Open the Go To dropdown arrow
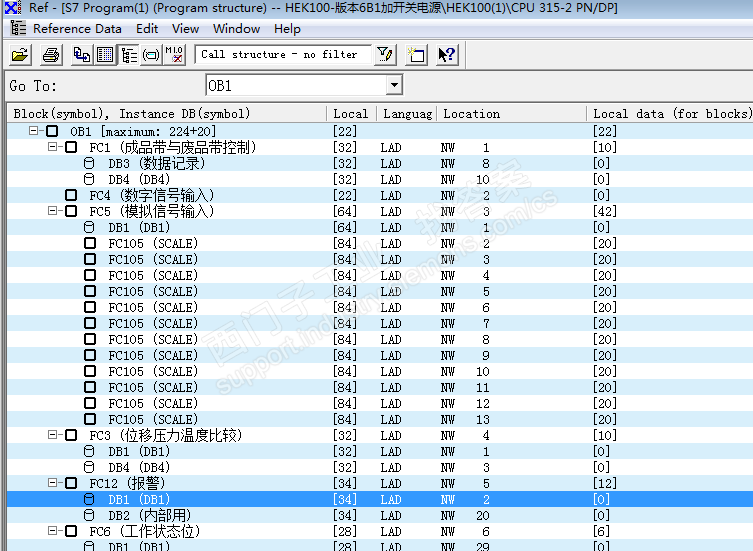The image size is (753, 551). pyautogui.click(x=394, y=86)
